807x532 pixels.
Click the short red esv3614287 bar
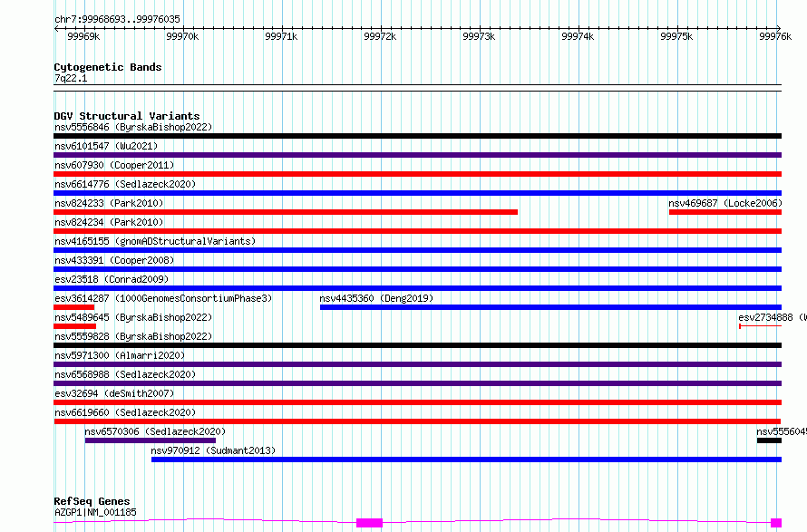[x=74, y=307]
